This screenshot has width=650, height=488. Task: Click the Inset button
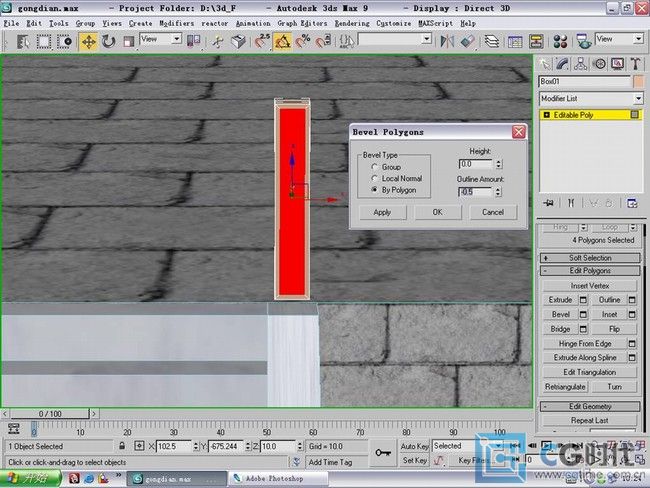pos(609,314)
